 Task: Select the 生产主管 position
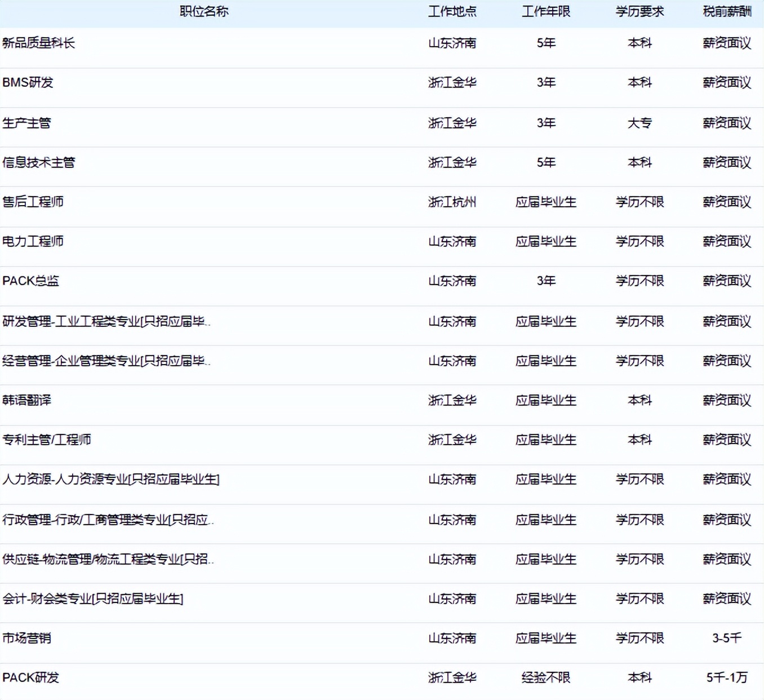(x=25, y=123)
